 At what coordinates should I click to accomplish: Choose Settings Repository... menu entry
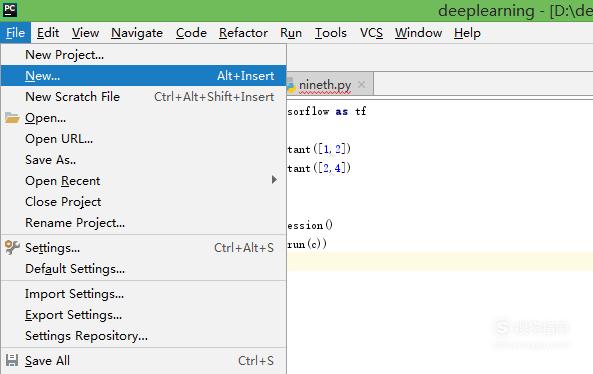tap(143, 336)
